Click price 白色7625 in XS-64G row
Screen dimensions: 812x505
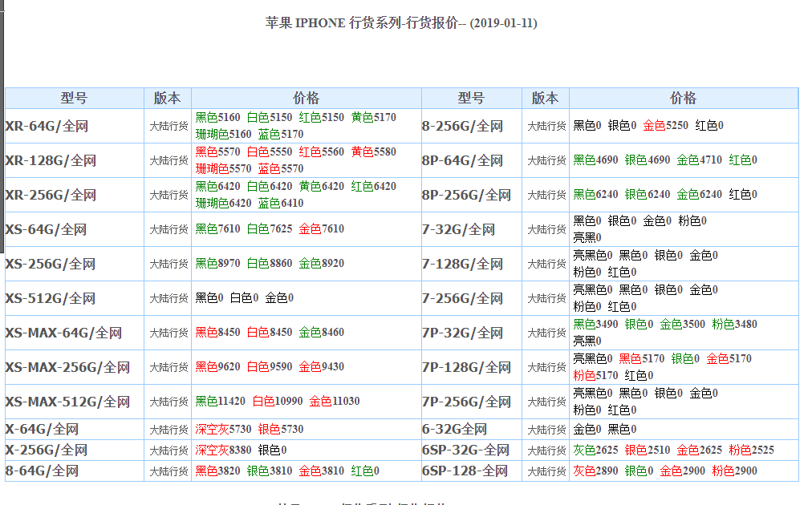click(x=270, y=228)
